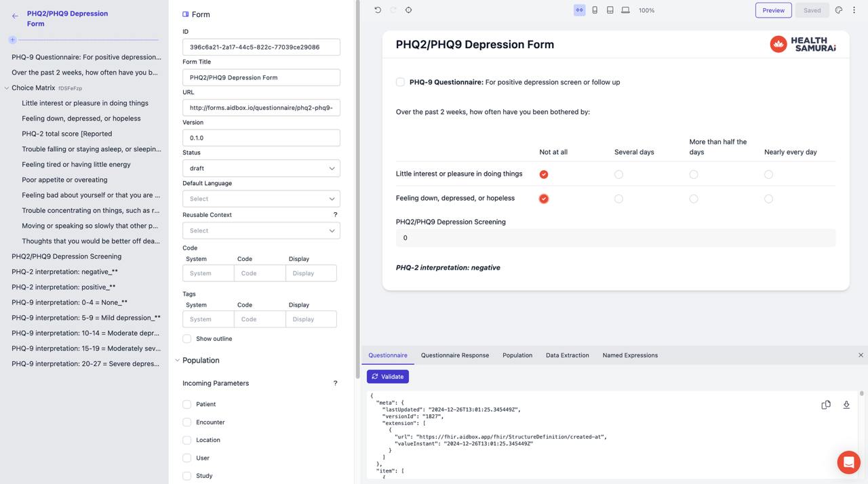Select the laptop device preview icon
Viewport: 868px width, 484px height.
(627, 10)
